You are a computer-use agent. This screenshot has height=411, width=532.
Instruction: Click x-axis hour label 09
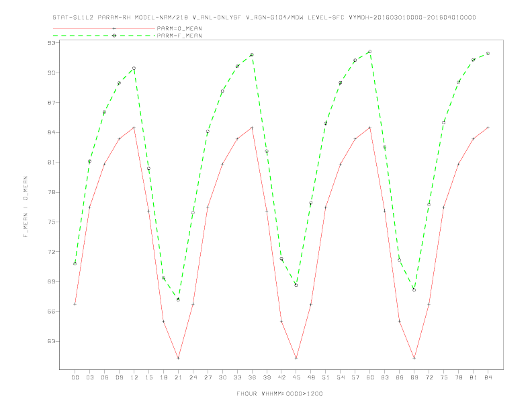(x=119, y=377)
